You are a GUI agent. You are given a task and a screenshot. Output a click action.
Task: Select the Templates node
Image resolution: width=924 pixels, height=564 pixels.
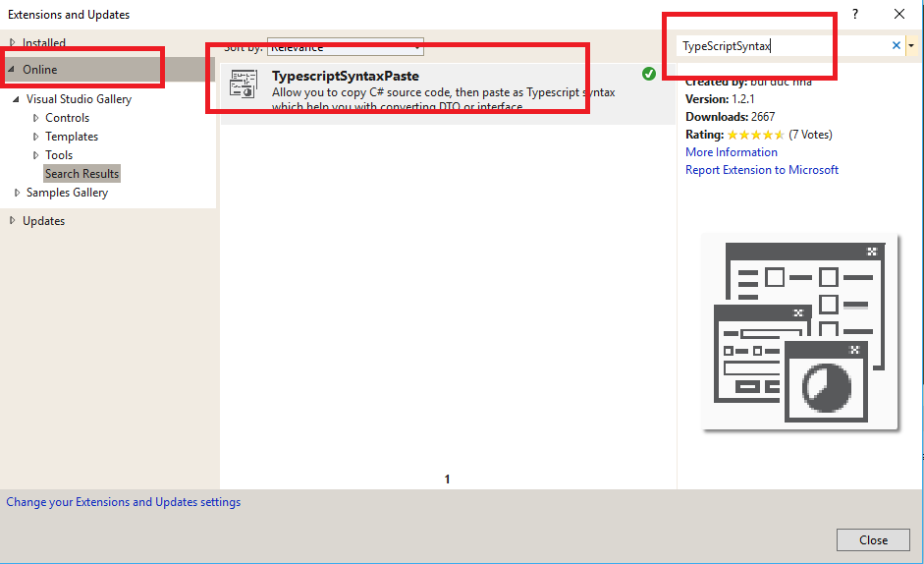(72, 137)
